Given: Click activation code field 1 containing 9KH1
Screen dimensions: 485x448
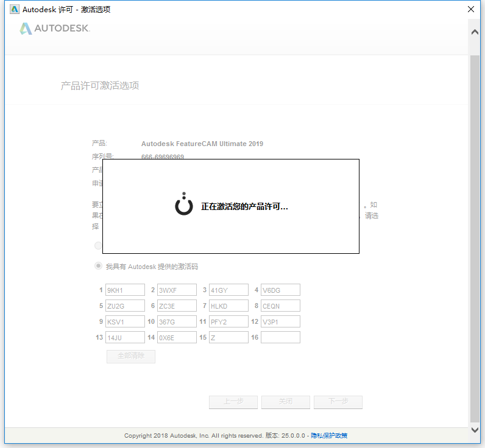Looking at the screenshot, I should (x=125, y=290).
